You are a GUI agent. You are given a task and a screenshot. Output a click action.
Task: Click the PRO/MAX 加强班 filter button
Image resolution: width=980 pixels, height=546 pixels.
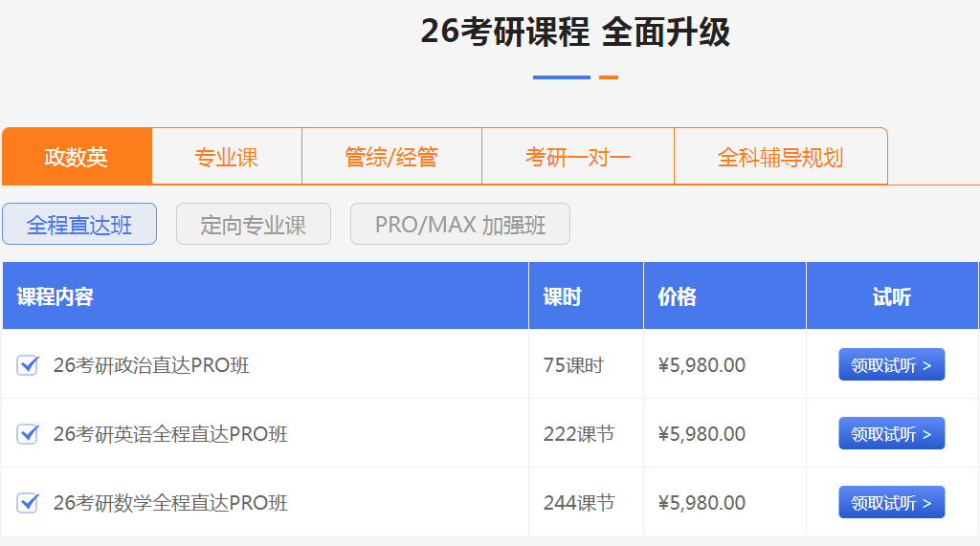(460, 225)
